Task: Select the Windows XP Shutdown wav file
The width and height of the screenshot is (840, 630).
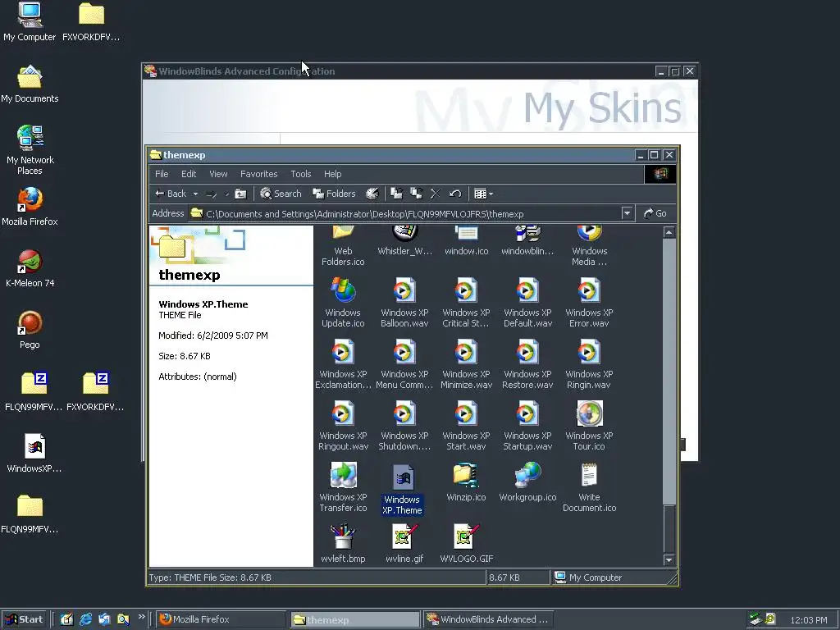Action: click(x=404, y=426)
